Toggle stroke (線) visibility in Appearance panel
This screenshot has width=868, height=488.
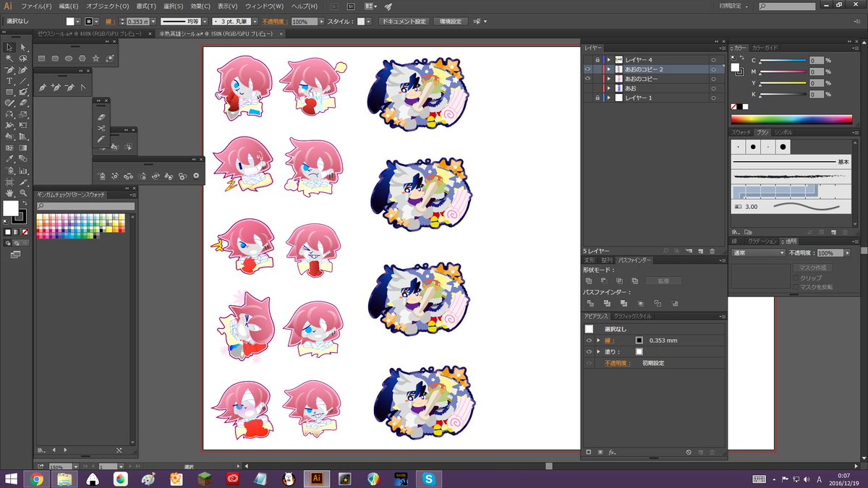pos(589,341)
